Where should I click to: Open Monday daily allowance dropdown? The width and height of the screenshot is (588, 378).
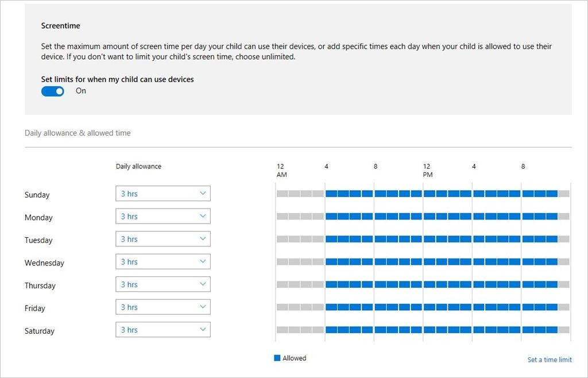pyautogui.click(x=163, y=217)
